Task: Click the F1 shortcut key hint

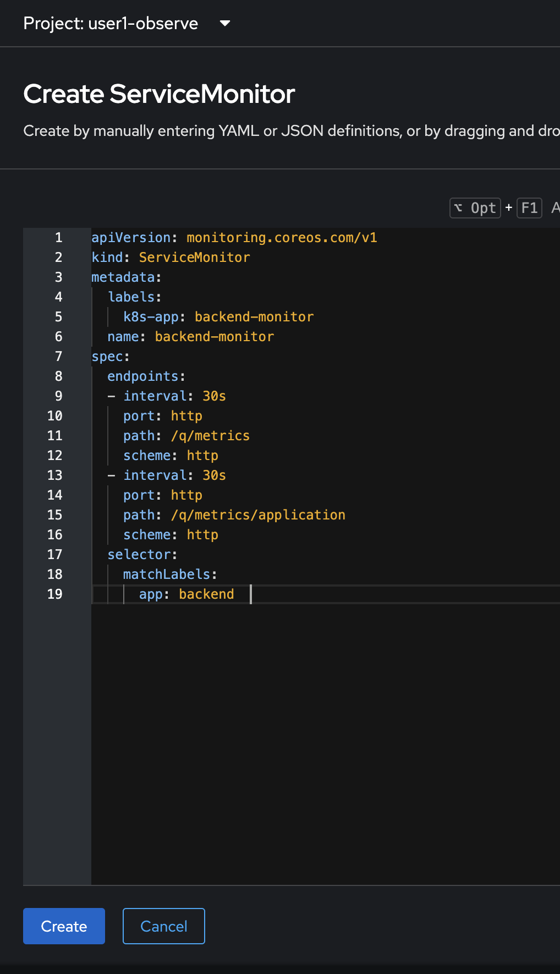Action: coord(529,208)
